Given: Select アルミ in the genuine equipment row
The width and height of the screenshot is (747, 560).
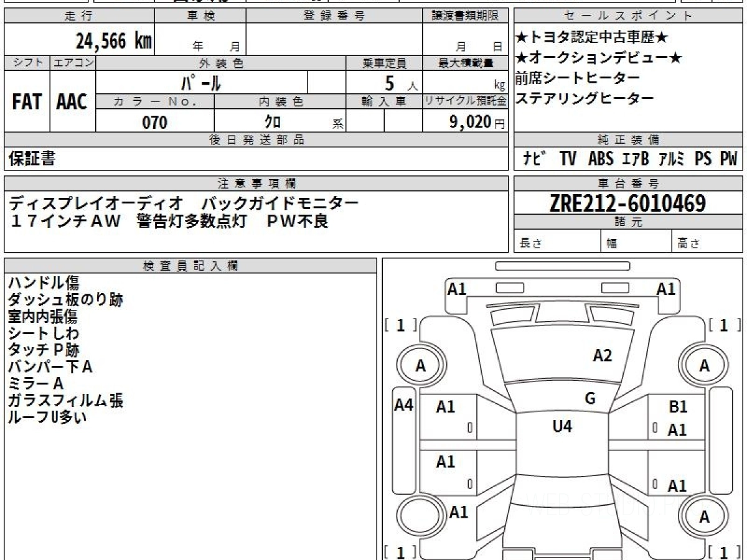Looking at the screenshot, I should click(672, 159).
